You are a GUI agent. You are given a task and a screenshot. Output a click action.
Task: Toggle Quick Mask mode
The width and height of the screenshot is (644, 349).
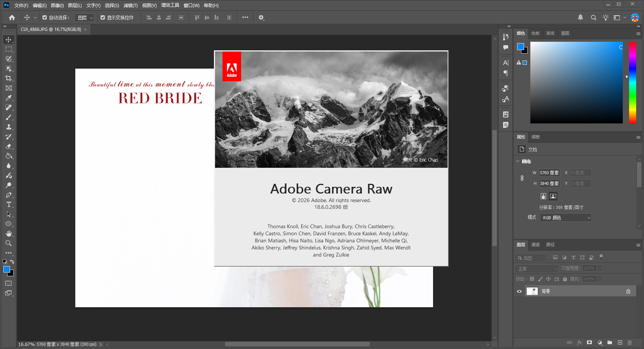pyautogui.click(x=9, y=283)
